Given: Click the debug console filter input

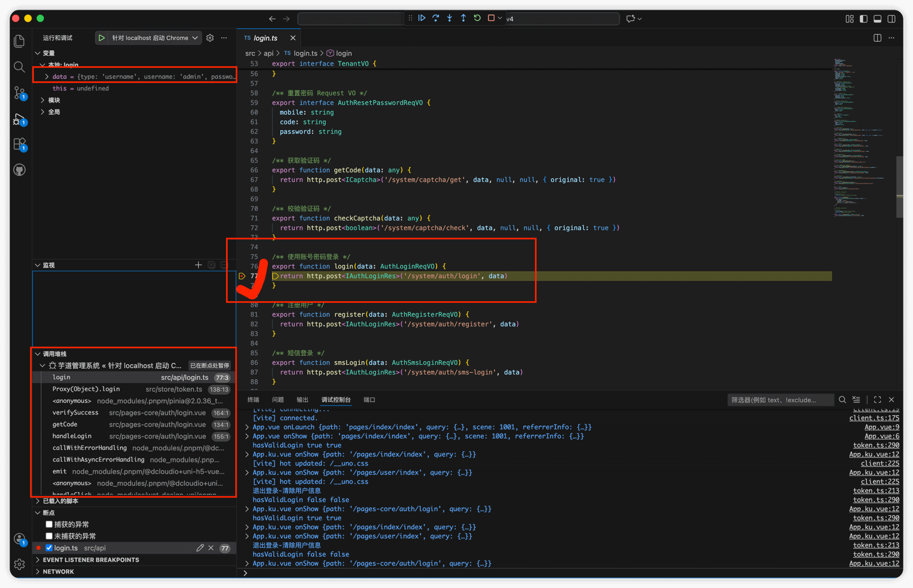Looking at the screenshot, I should (780, 400).
